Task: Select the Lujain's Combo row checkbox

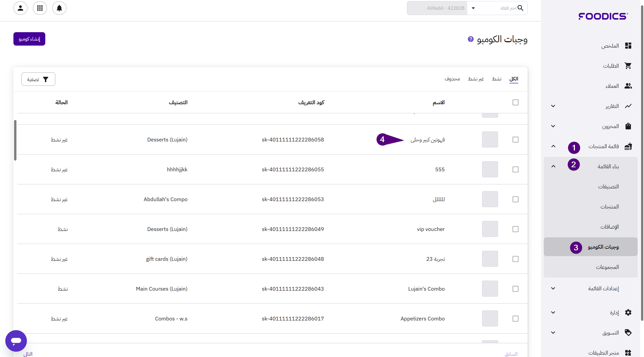Action: pos(516,289)
